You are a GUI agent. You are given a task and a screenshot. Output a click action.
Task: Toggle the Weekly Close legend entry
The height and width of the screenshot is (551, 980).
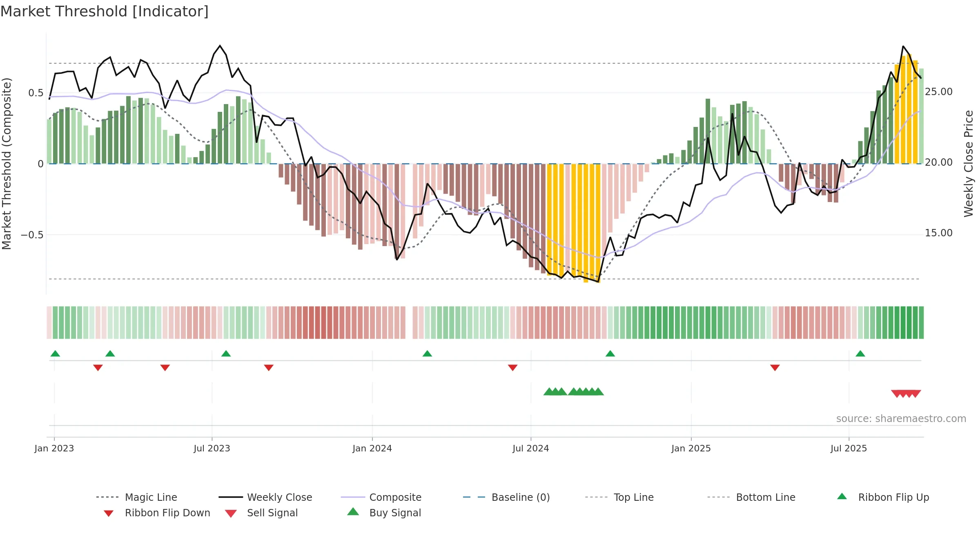265,497
